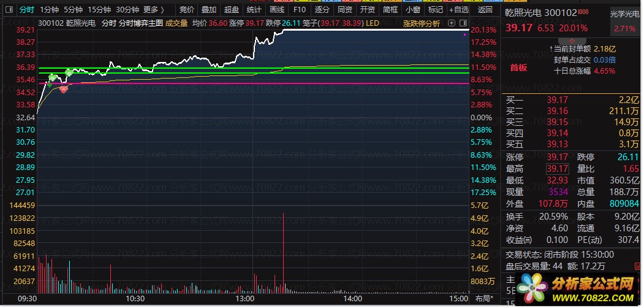Open the 统计 statistics tool
Image resolution: width=644 pixels, height=308 pixels.
click(x=254, y=9)
